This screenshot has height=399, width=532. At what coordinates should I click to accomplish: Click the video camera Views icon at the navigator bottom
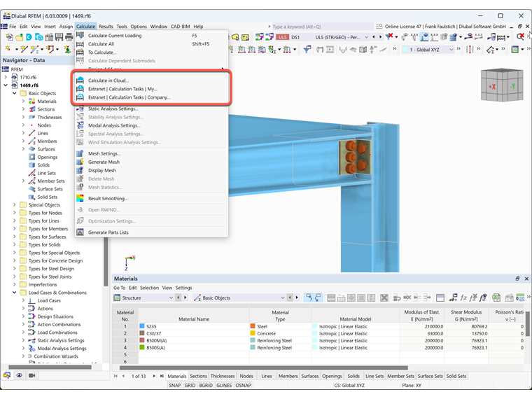click(32, 375)
